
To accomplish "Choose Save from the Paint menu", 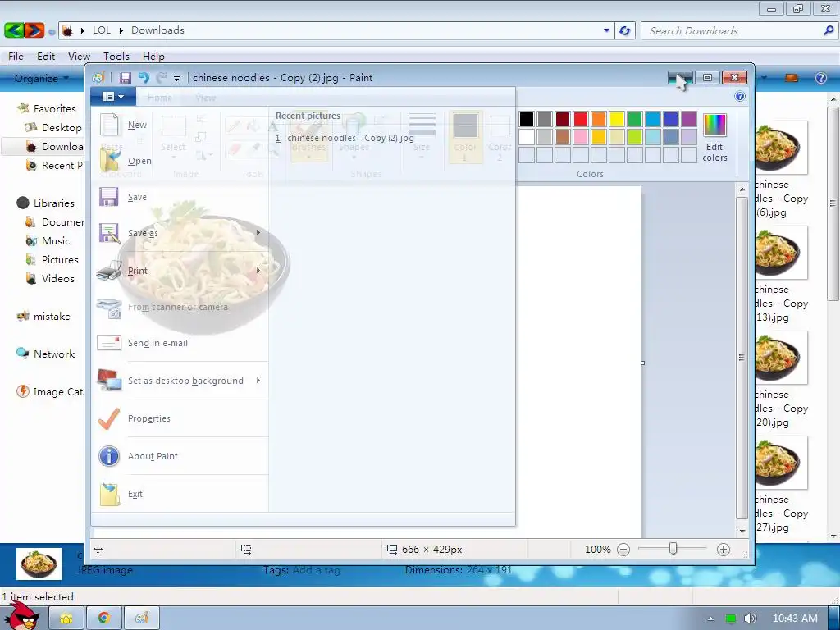I will coord(180,197).
